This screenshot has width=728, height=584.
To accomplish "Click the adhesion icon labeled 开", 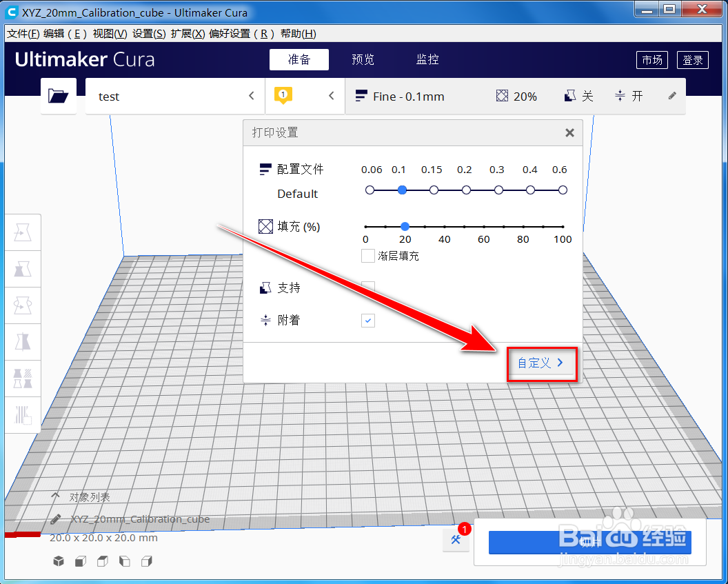I will tap(620, 96).
